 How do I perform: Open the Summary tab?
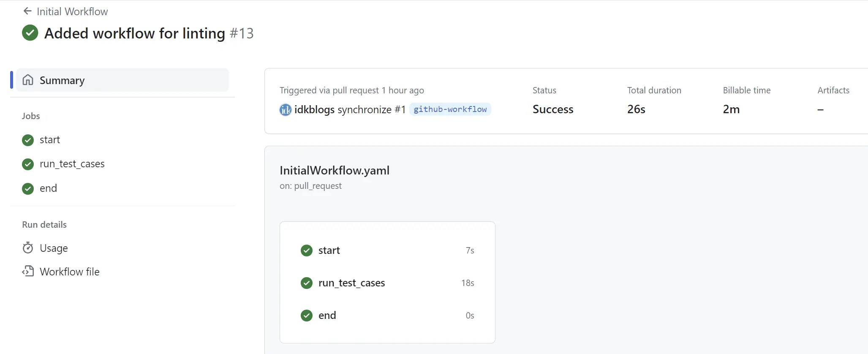[122, 80]
